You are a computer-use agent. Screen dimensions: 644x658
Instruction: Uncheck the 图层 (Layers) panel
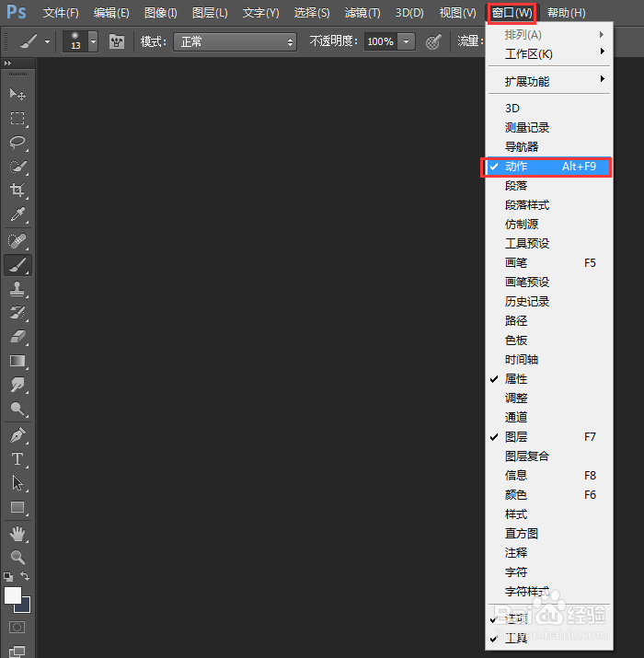coord(548,437)
